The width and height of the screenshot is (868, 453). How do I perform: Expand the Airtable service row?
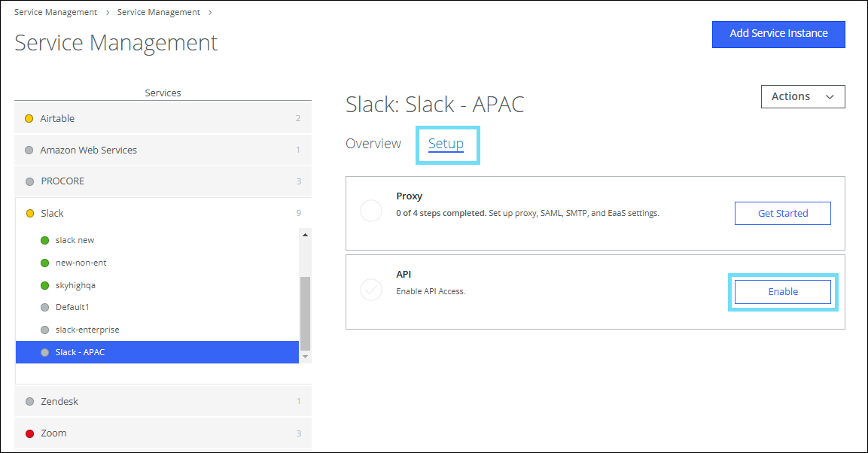click(163, 118)
